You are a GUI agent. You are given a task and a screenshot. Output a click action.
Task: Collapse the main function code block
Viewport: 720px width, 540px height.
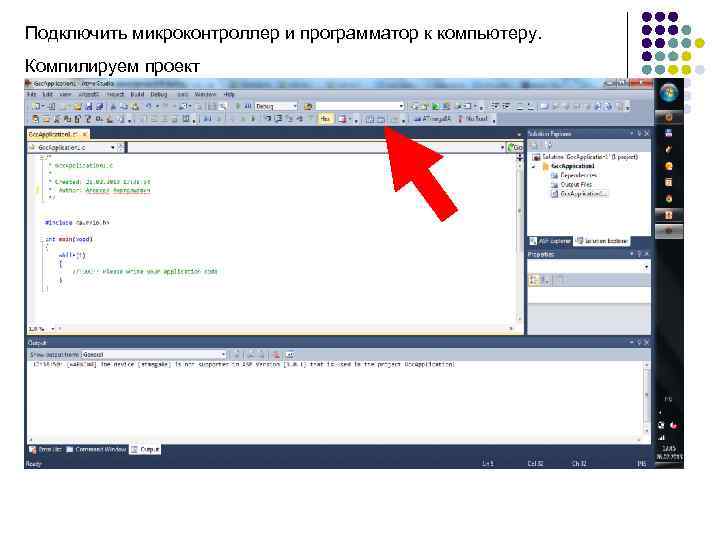[x=42, y=239]
